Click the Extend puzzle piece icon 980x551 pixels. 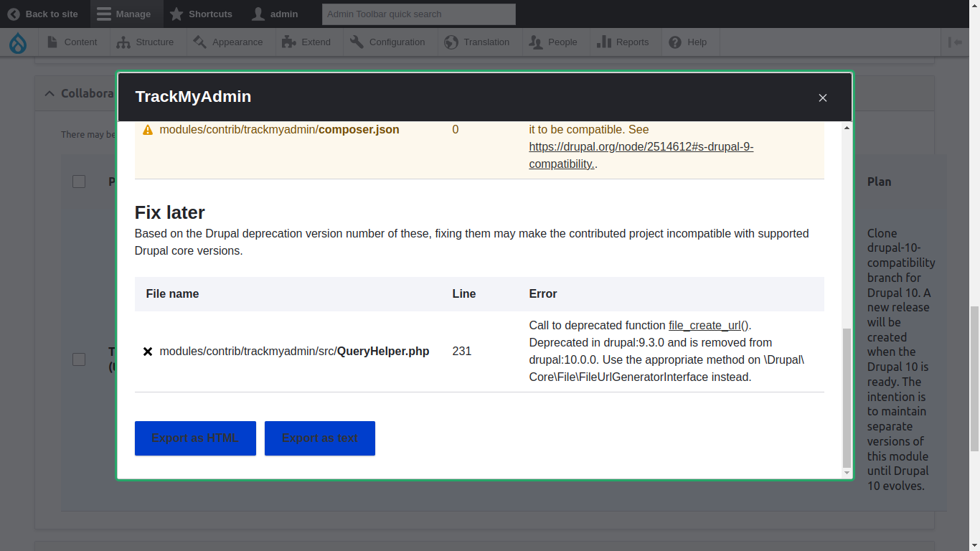289,42
